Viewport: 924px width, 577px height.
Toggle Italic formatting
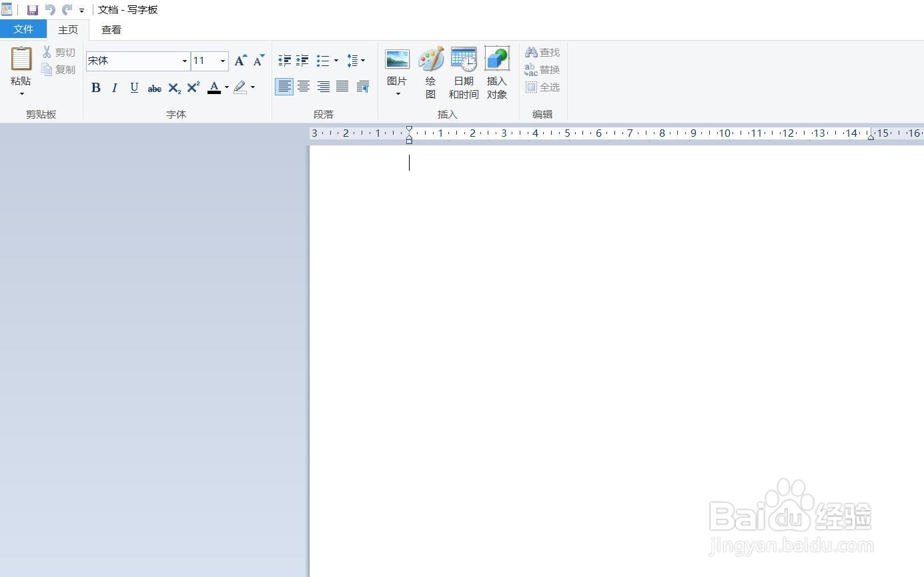115,87
